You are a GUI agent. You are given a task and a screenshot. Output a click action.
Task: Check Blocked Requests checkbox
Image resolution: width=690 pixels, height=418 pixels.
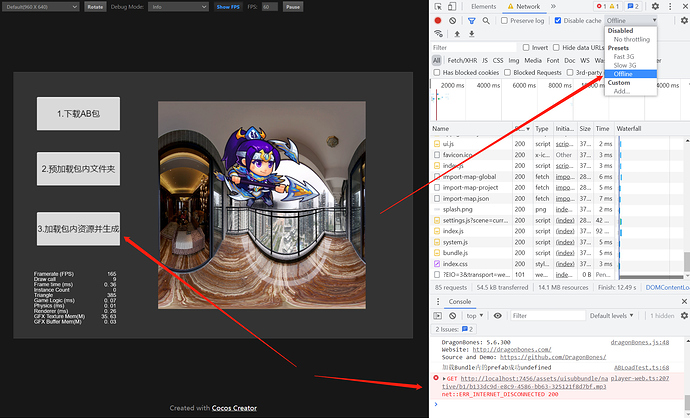507,72
